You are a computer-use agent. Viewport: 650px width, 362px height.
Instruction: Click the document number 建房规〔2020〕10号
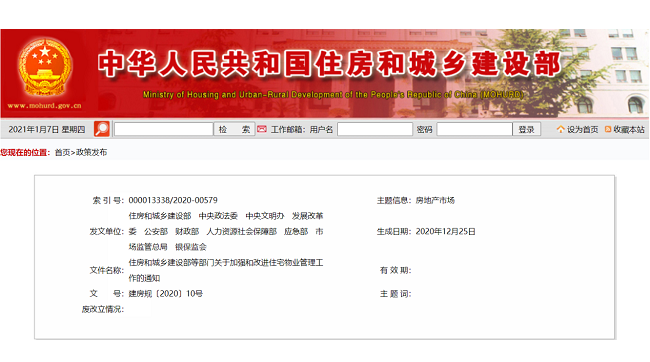coord(165,294)
